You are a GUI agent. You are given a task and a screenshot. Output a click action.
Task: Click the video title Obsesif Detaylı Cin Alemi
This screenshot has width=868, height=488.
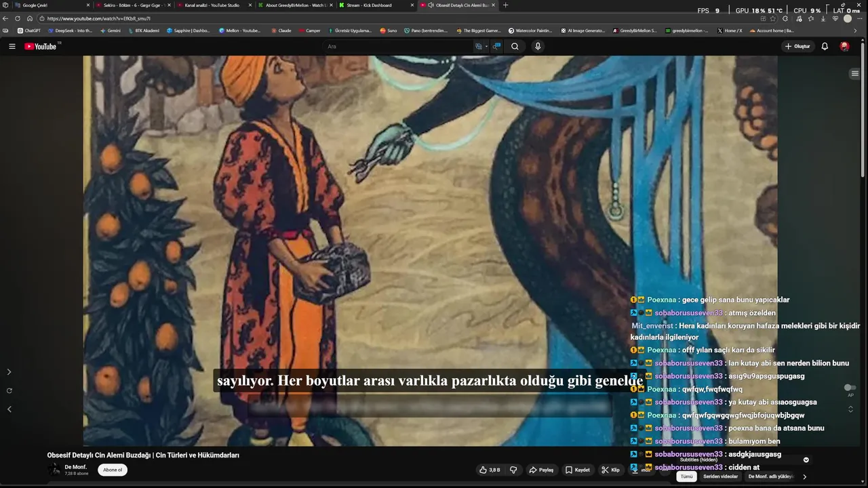coord(143,455)
